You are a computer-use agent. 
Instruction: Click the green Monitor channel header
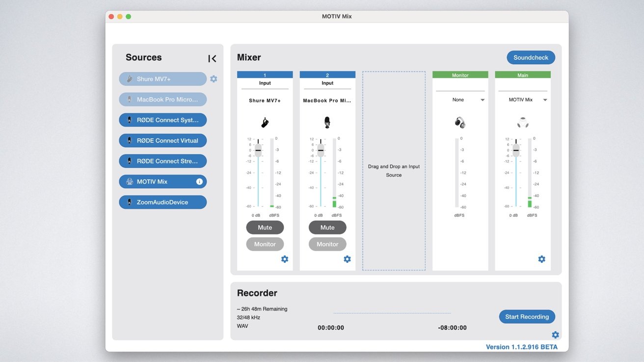click(460, 75)
